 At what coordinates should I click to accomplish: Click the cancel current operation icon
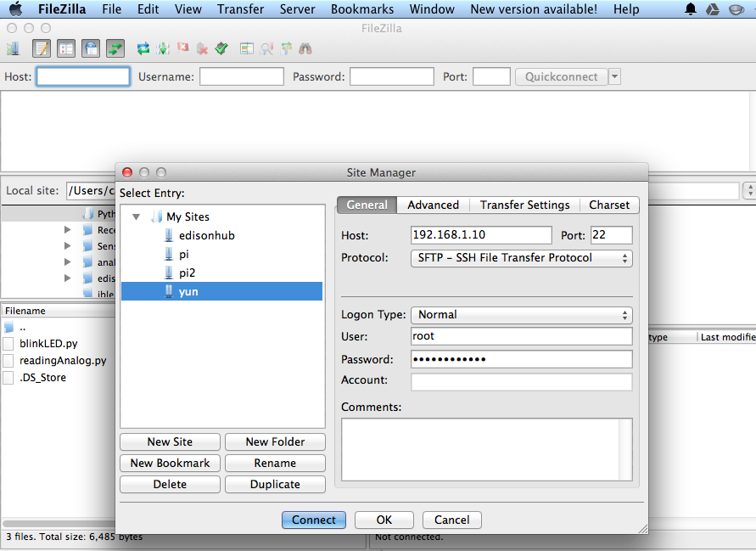click(x=182, y=48)
